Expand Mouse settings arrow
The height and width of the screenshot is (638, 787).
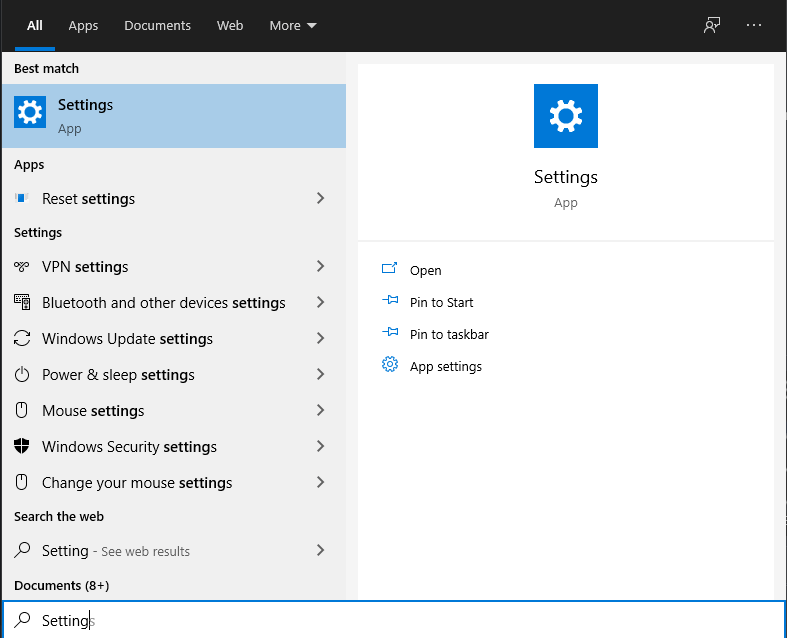point(320,411)
